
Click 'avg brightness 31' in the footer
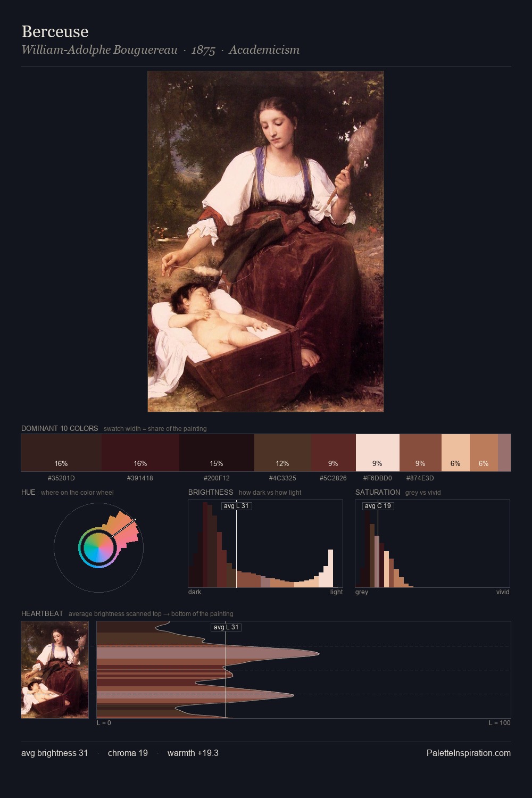tap(55, 753)
